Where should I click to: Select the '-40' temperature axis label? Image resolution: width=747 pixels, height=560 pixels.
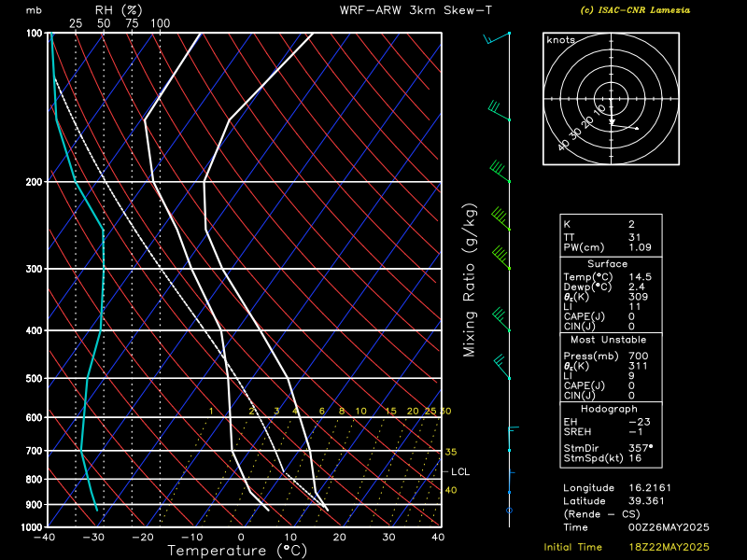[44, 538]
